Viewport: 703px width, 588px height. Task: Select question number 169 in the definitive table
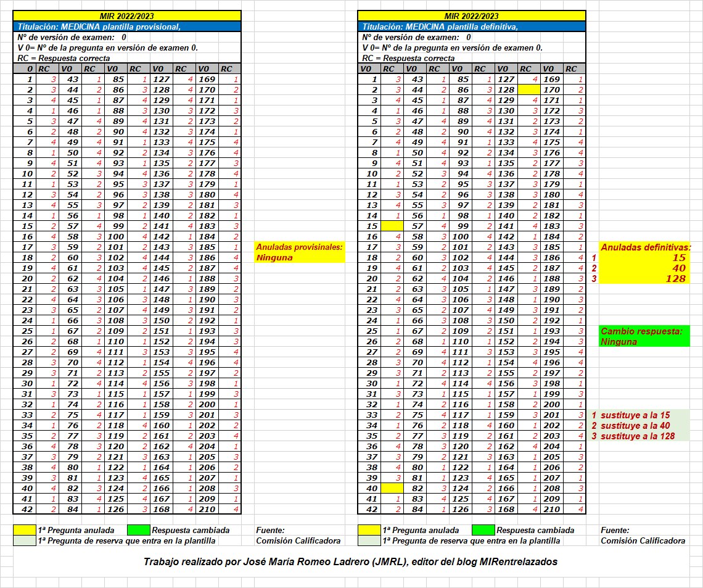click(x=552, y=80)
